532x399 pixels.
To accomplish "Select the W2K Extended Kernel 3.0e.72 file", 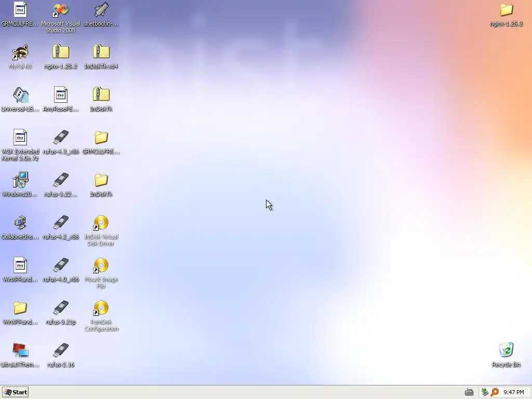I will pos(20,138).
